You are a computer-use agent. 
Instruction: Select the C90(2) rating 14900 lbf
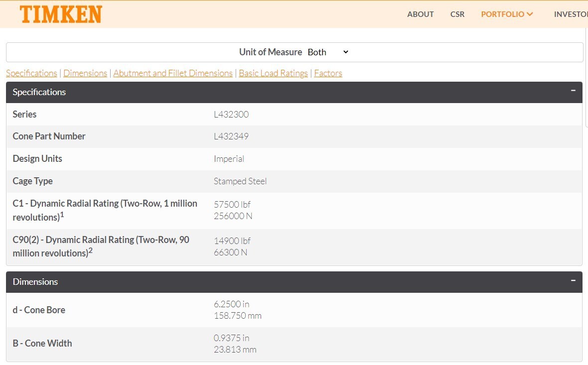[x=232, y=241]
